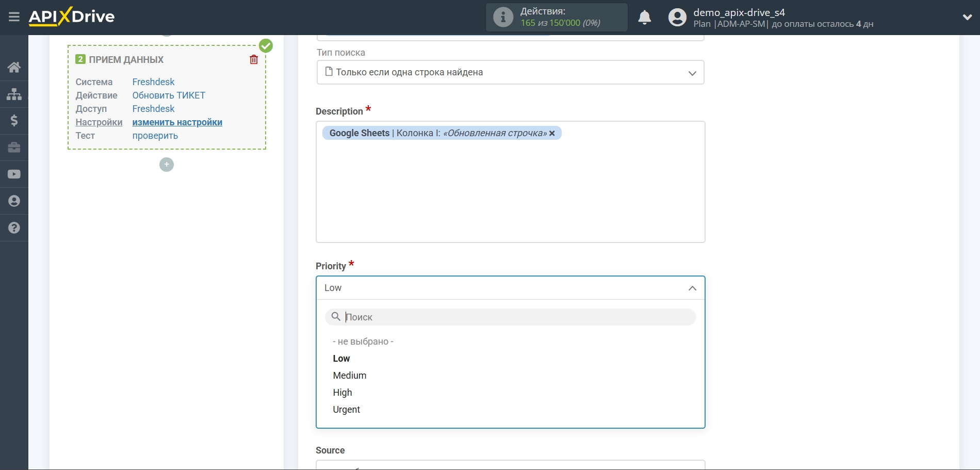Click the 'Настройки' label link
The width and height of the screenshot is (980, 470).
coord(99,122)
